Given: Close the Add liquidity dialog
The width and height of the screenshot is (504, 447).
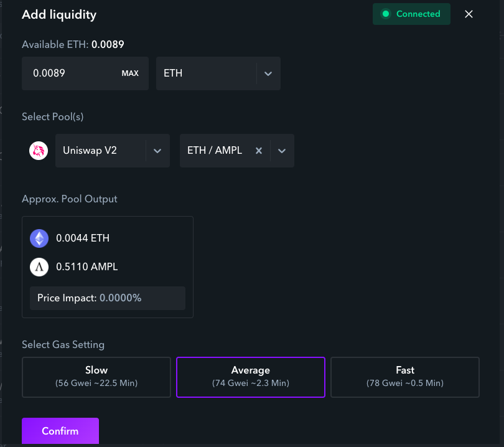Looking at the screenshot, I should click(x=469, y=14).
